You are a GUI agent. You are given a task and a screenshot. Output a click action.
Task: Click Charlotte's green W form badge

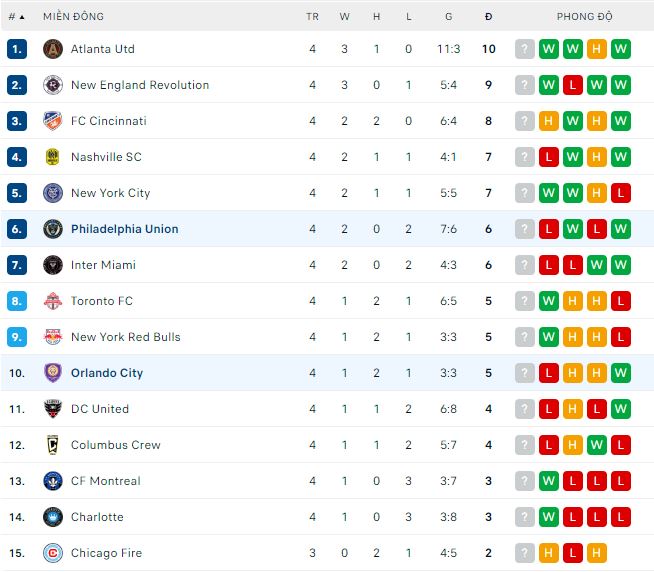[548, 517]
